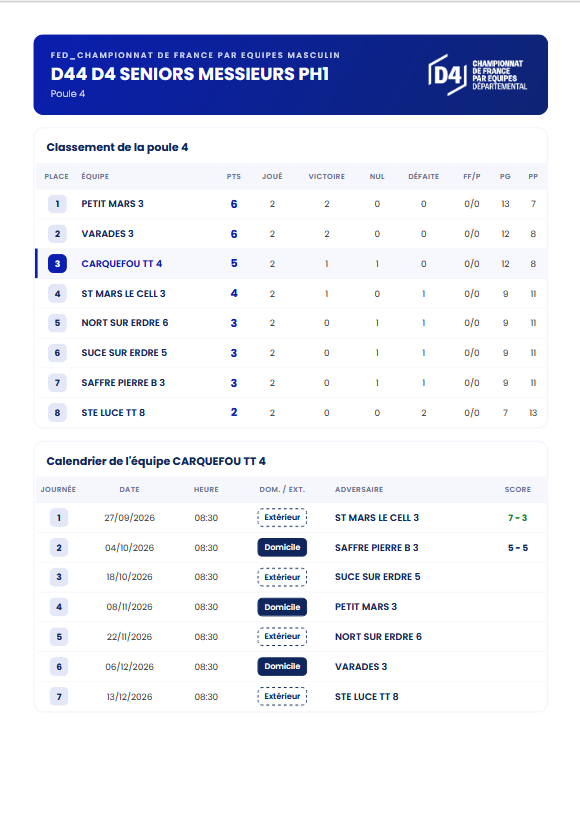
Task: Click Domicile badge for 08/11/2026 match
Action: coord(282,607)
